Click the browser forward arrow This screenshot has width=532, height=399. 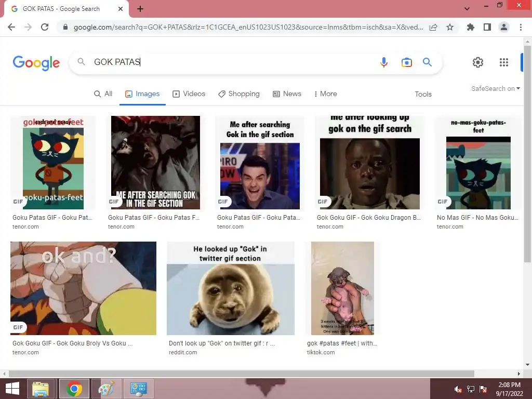point(28,27)
